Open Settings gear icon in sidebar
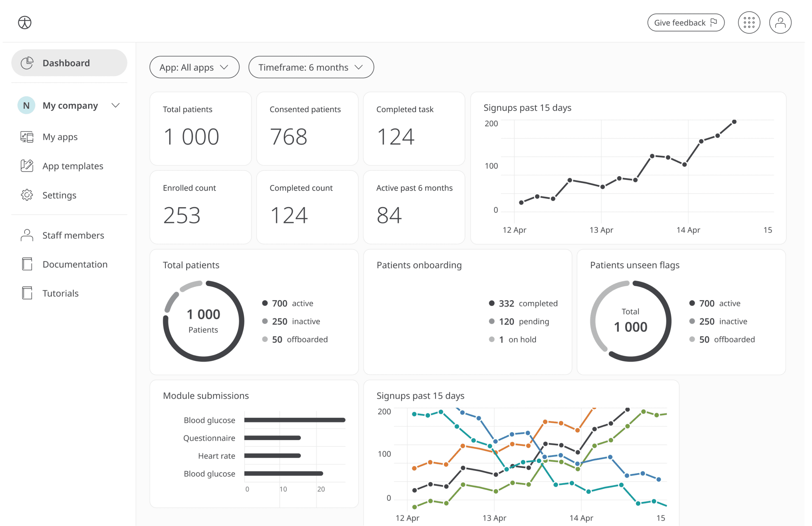Image resolution: width=812 pixels, height=526 pixels. point(27,195)
